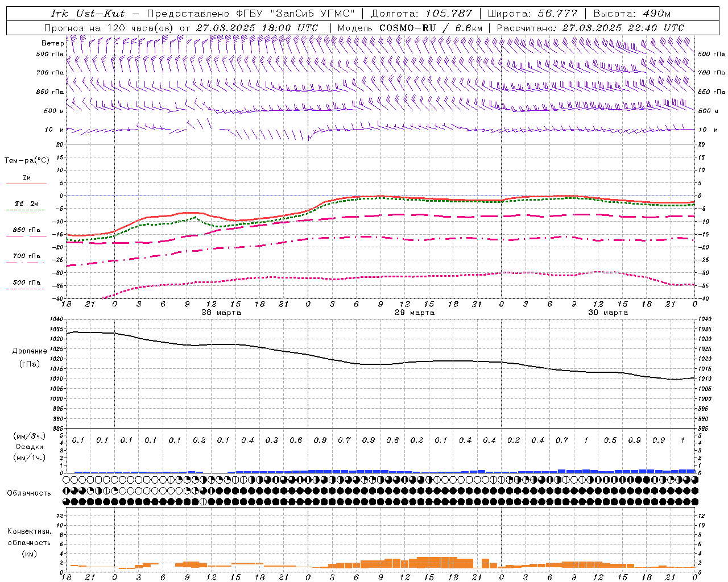Select the '28 марта' date label
728x582 pixels.
point(221,313)
